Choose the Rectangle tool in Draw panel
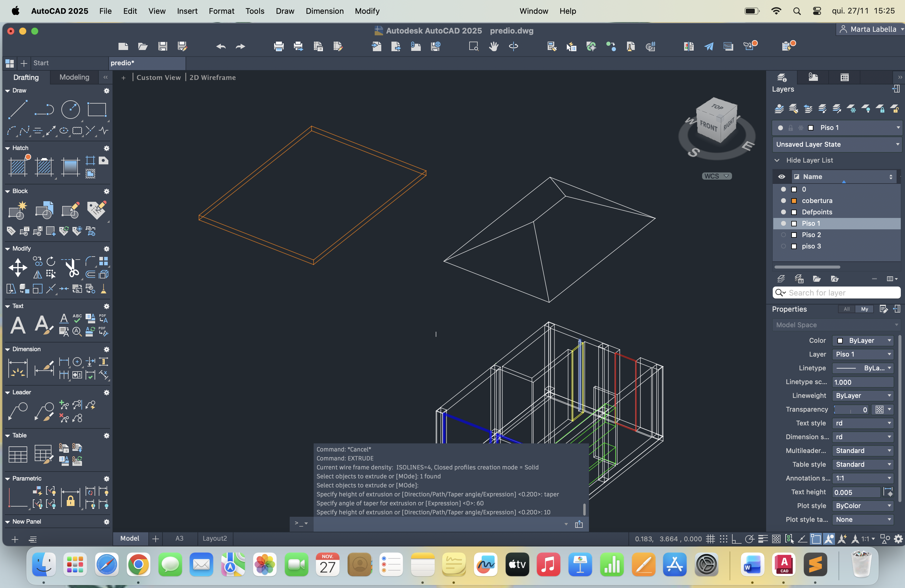The width and height of the screenshot is (905, 588). pyautogui.click(x=97, y=110)
